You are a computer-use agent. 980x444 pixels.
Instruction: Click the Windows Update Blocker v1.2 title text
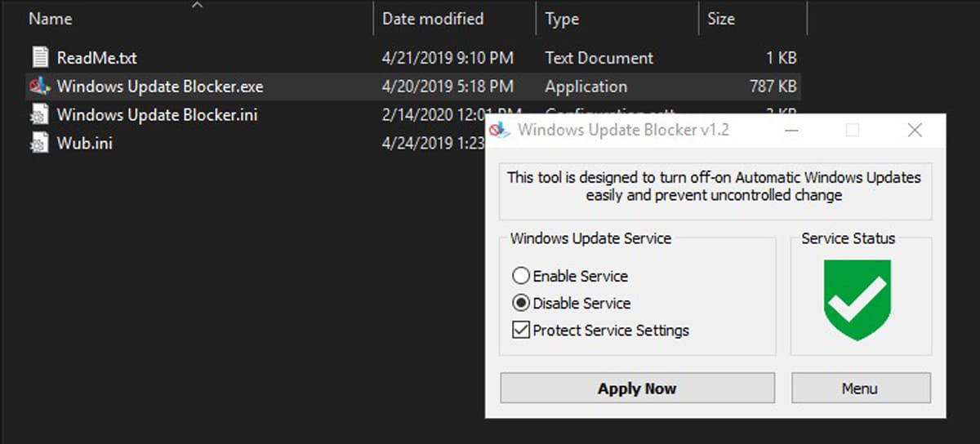(623, 130)
